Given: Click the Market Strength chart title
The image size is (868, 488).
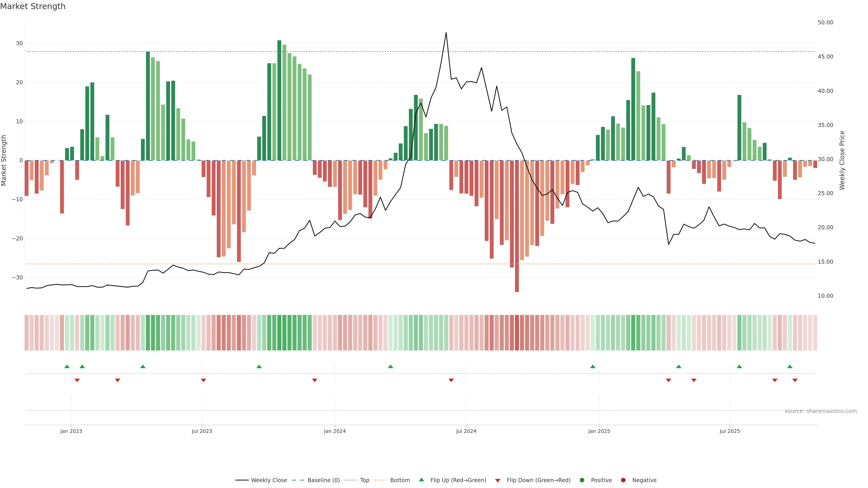Looking at the screenshot, I should [33, 6].
